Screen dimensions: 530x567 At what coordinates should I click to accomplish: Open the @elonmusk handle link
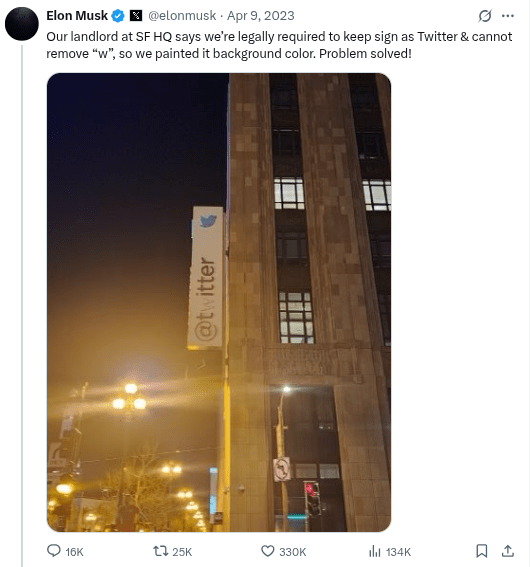(x=182, y=16)
